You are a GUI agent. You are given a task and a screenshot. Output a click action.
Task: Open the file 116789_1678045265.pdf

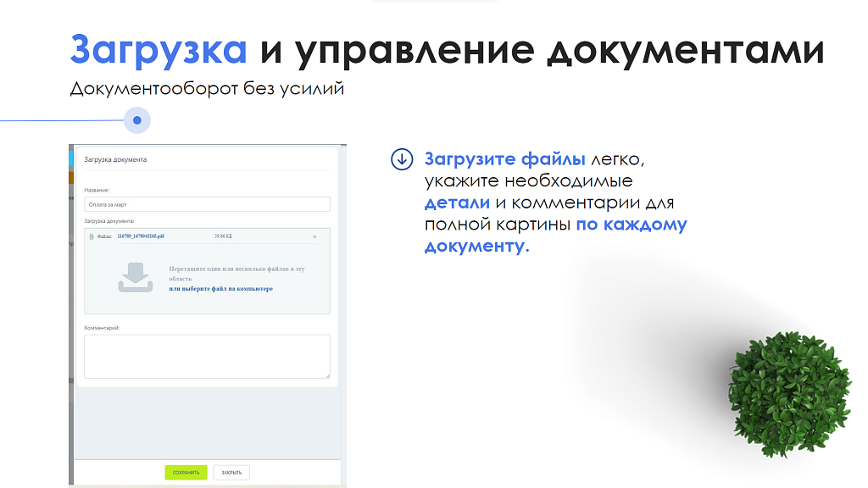(x=139, y=236)
